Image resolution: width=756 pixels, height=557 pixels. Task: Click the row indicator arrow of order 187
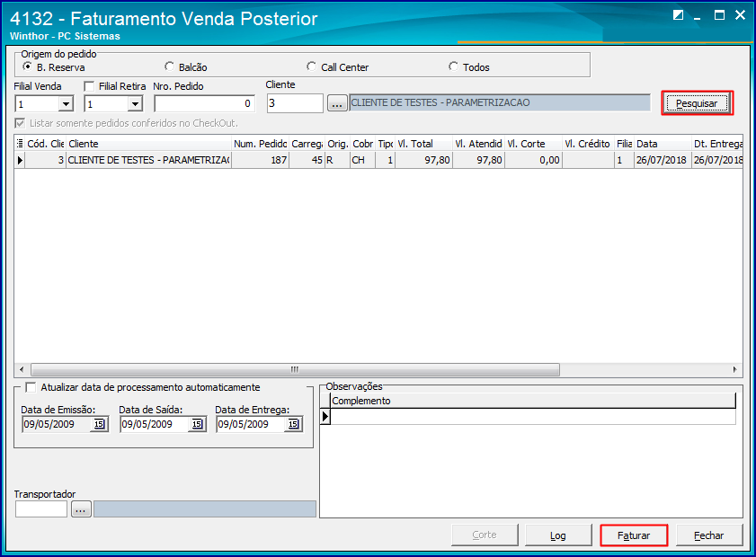pyautogui.click(x=20, y=160)
